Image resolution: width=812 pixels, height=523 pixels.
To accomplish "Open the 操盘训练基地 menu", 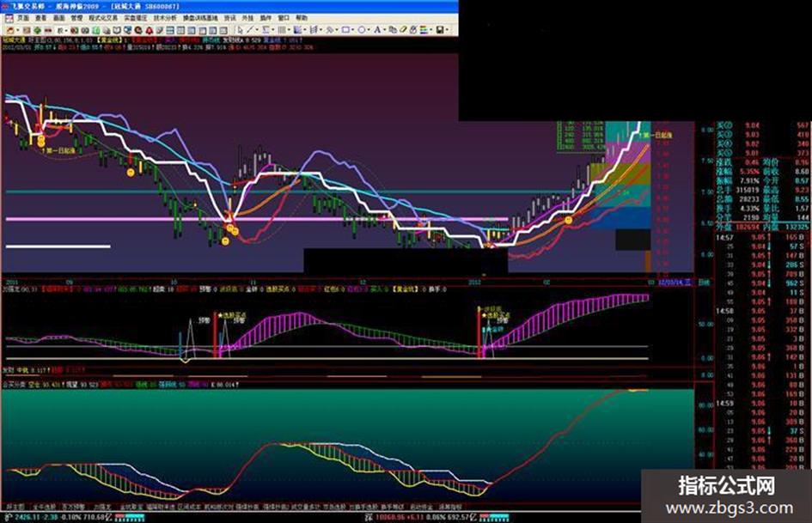I will point(200,18).
